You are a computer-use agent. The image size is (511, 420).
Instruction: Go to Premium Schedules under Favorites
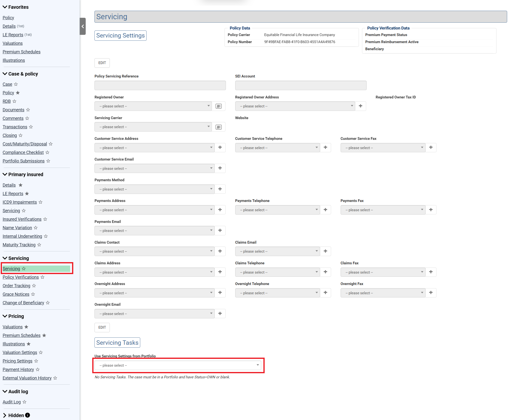[x=21, y=52]
